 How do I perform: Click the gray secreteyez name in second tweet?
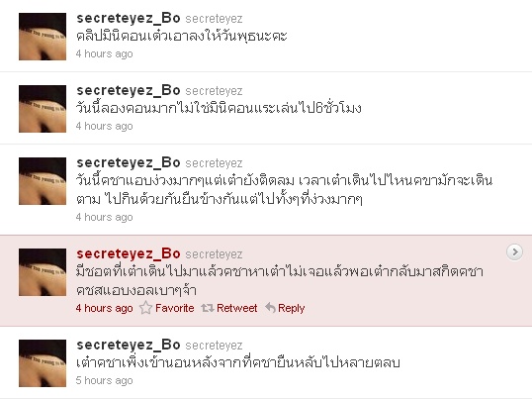(x=214, y=91)
